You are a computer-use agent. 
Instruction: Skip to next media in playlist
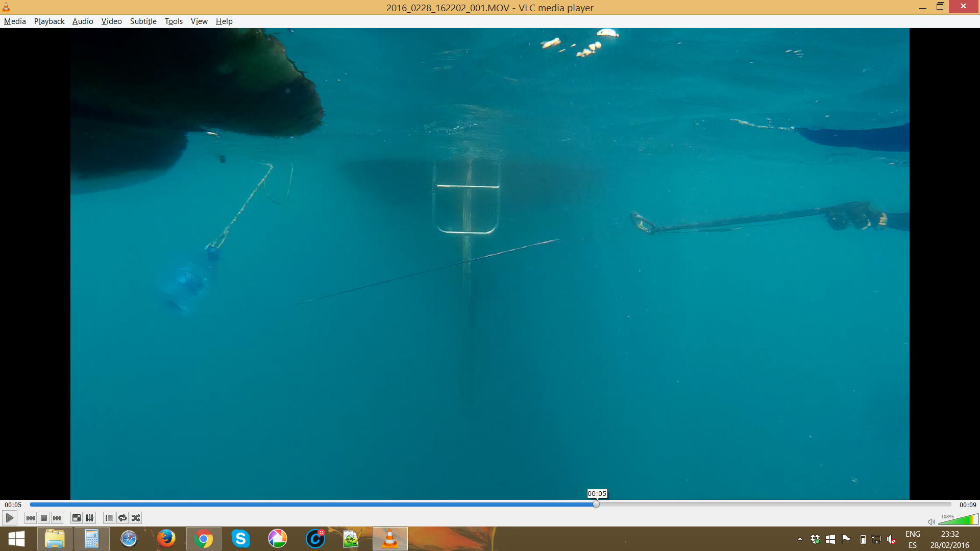[x=57, y=518]
